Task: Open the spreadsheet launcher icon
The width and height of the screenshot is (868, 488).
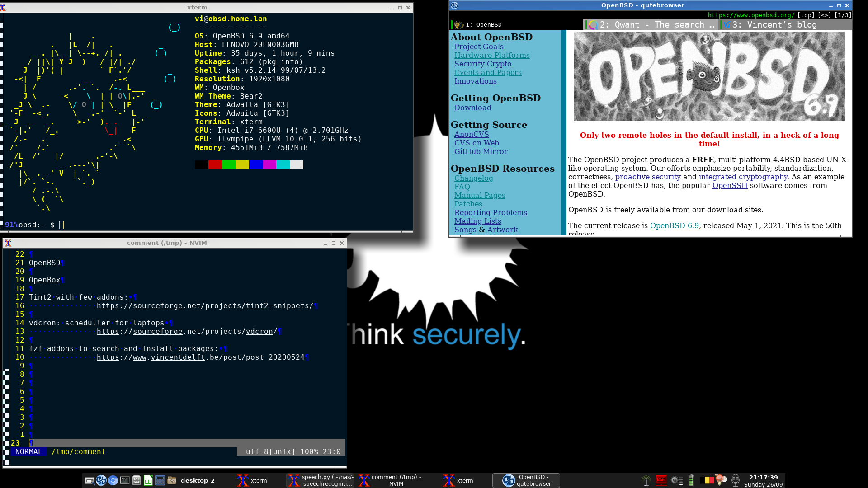Action: pyautogui.click(x=148, y=480)
